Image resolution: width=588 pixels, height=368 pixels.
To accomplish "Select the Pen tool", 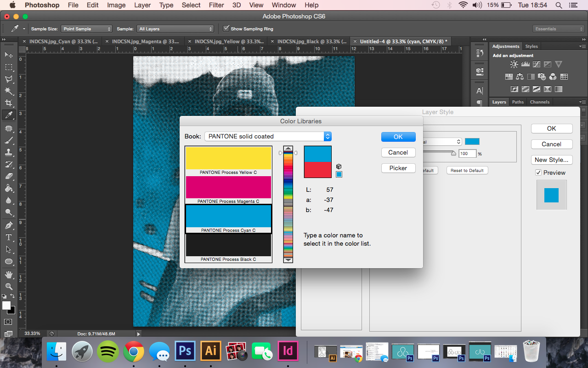I will tap(8, 225).
